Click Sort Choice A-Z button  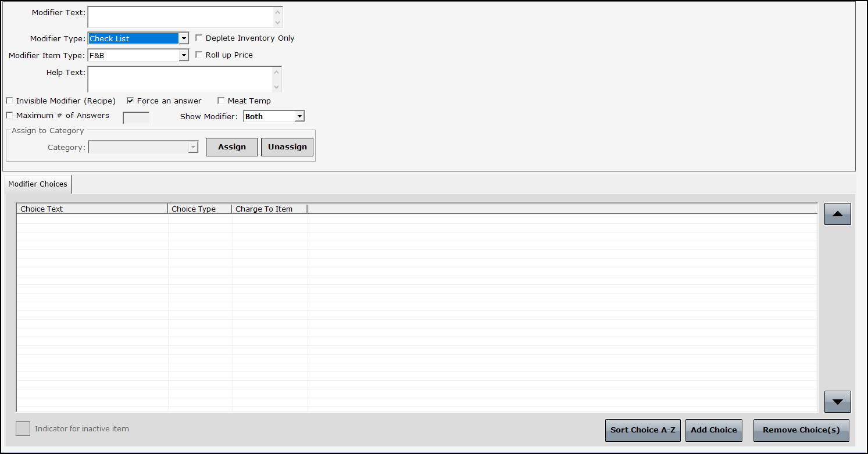[x=642, y=430]
